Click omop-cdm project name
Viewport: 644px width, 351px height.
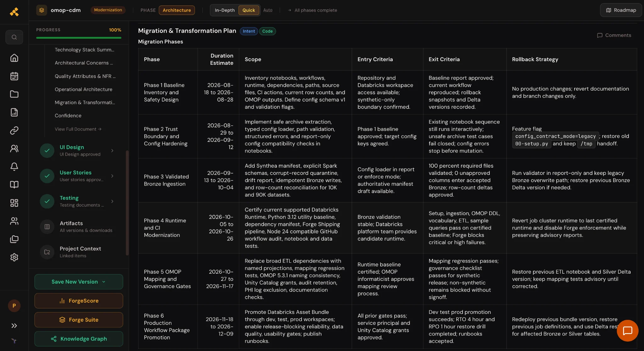(66, 10)
